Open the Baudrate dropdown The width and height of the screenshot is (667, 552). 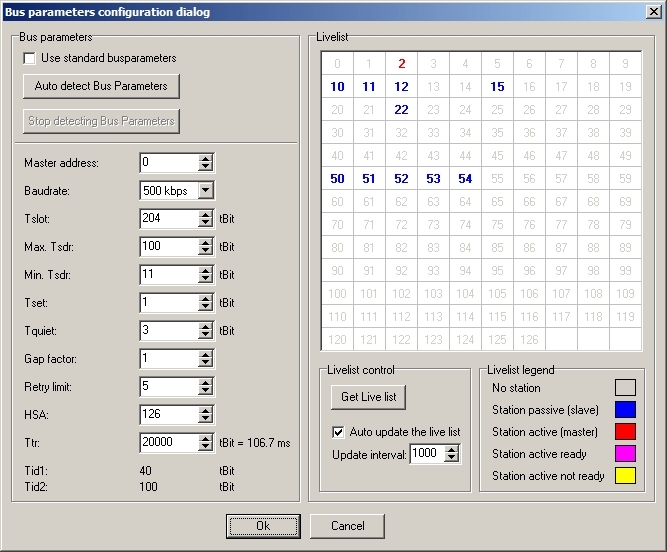coord(205,191)
